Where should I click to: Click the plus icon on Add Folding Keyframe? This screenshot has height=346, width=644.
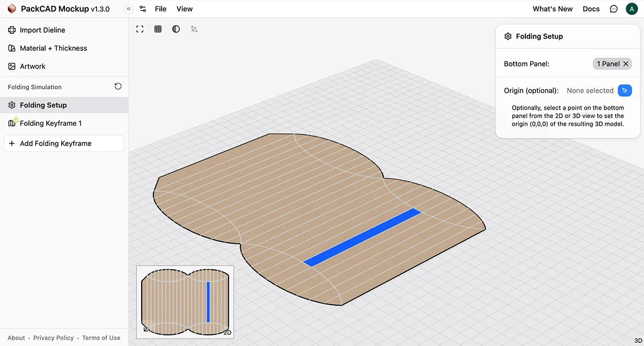click(x=12, y=143)
